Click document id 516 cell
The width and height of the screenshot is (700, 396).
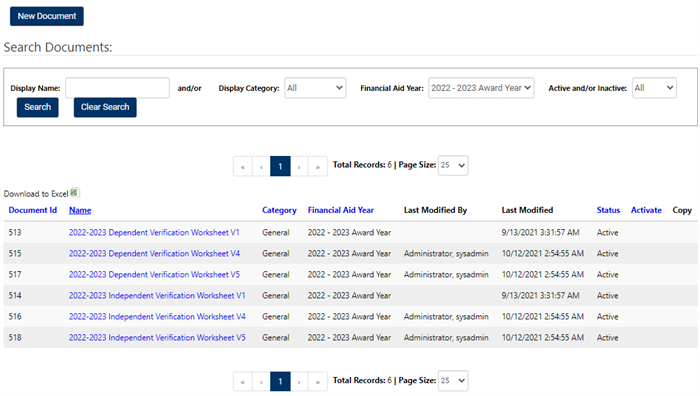(15, 317)
